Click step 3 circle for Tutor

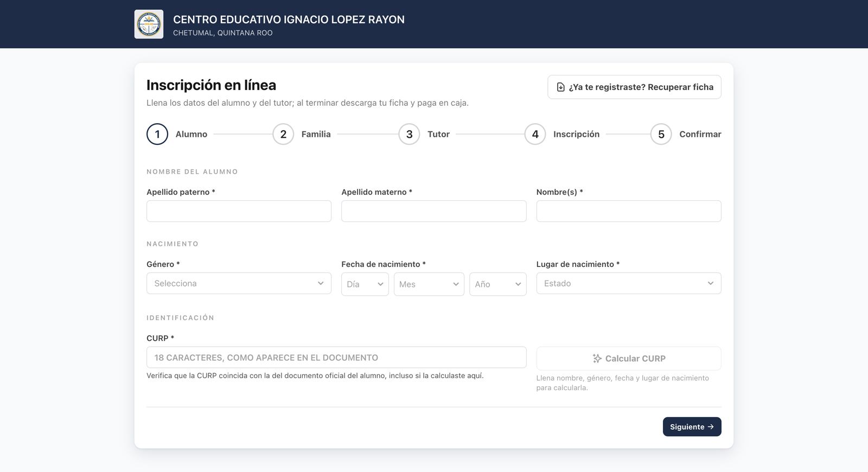pos(409,134)
